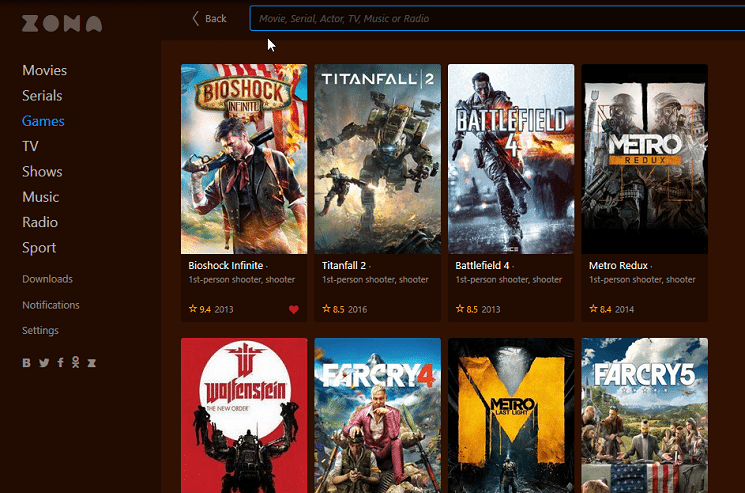Select the Games section

(x=43, y=121)
